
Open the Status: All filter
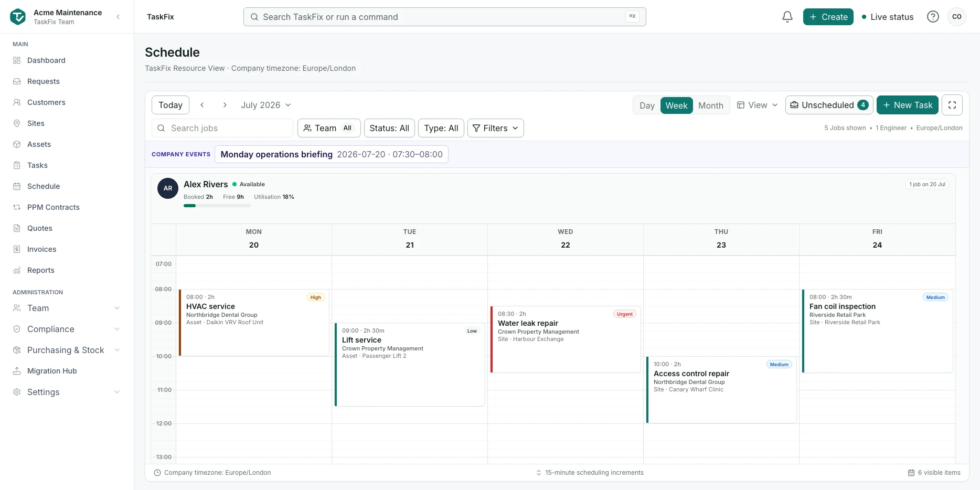click(x=389, y=128)
